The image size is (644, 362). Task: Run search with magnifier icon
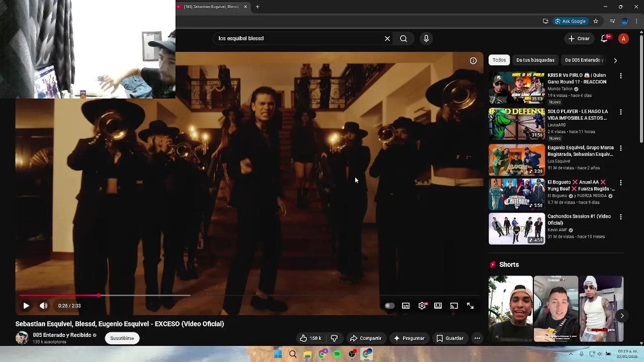click(x=404, y=38)
